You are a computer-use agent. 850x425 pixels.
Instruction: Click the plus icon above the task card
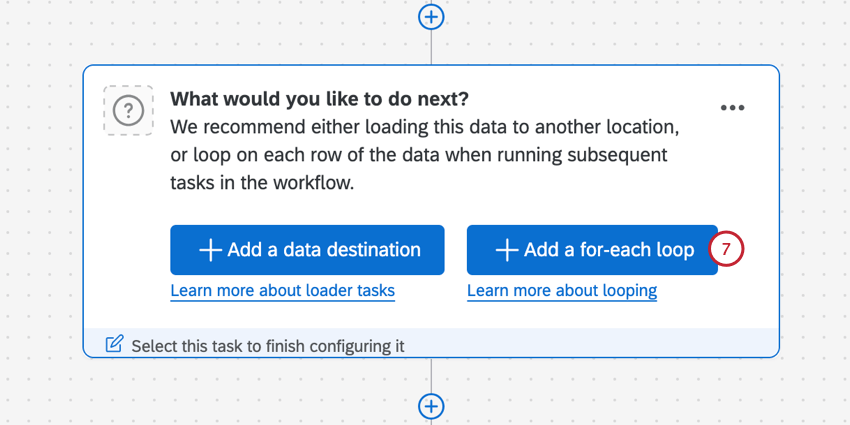[x=431, y=17]
